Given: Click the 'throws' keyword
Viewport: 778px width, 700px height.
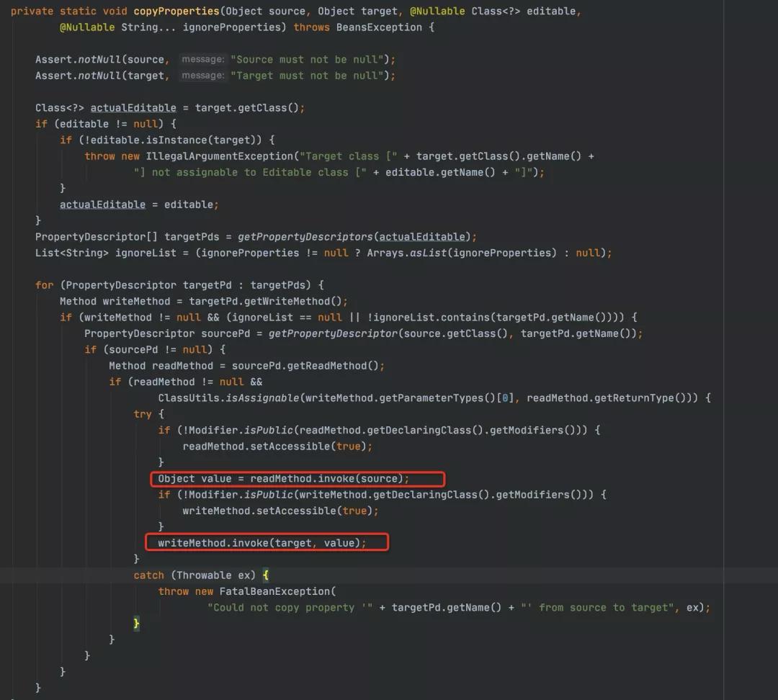Looking at the screenshot, I should point(311,27).
